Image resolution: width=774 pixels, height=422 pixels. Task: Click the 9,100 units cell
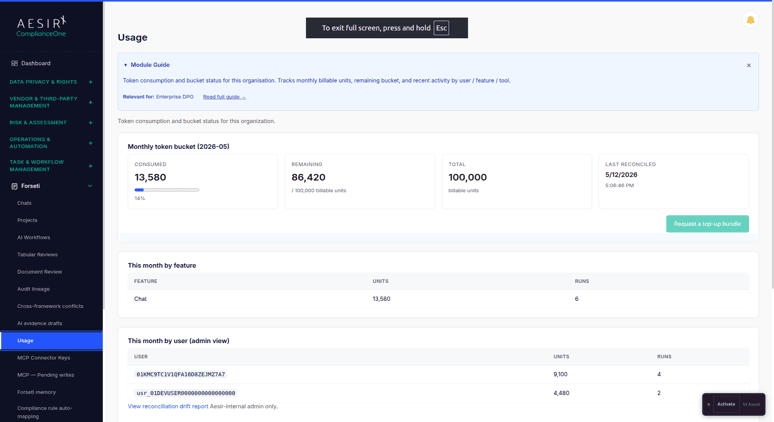tap(560, 375)
